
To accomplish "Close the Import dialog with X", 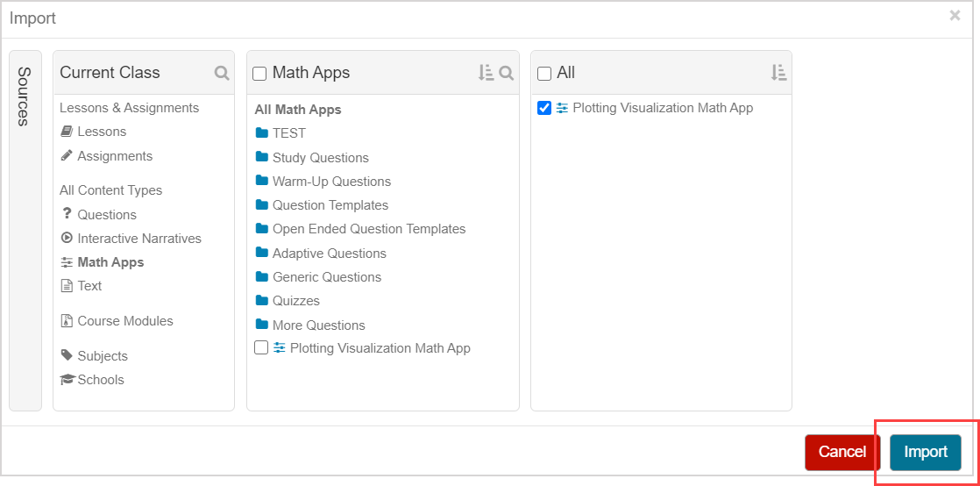I will coord(955,16).
